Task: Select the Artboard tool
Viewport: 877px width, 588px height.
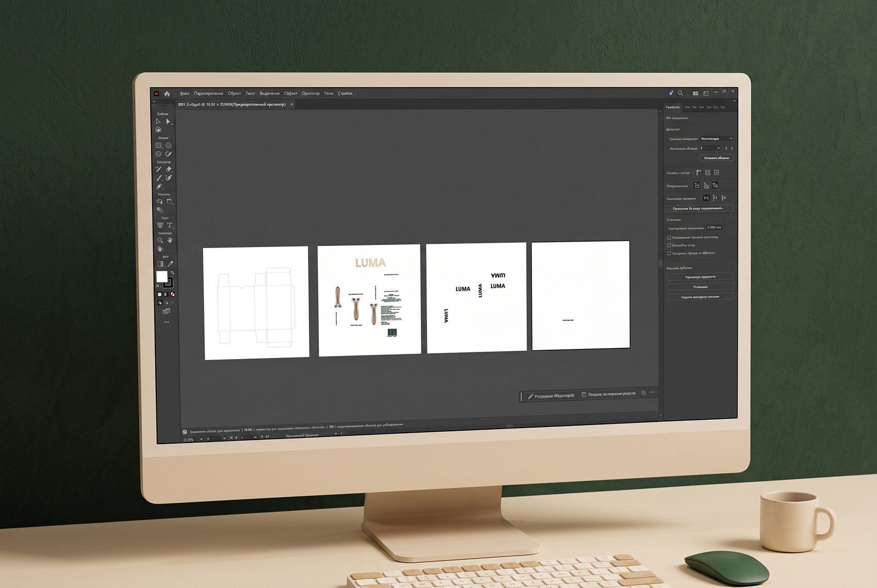Action: [169, 202]
